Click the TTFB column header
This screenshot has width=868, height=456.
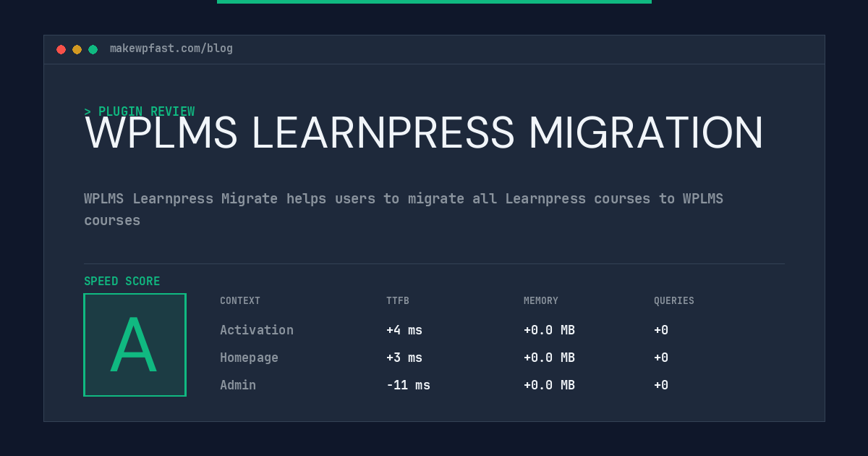398,301
